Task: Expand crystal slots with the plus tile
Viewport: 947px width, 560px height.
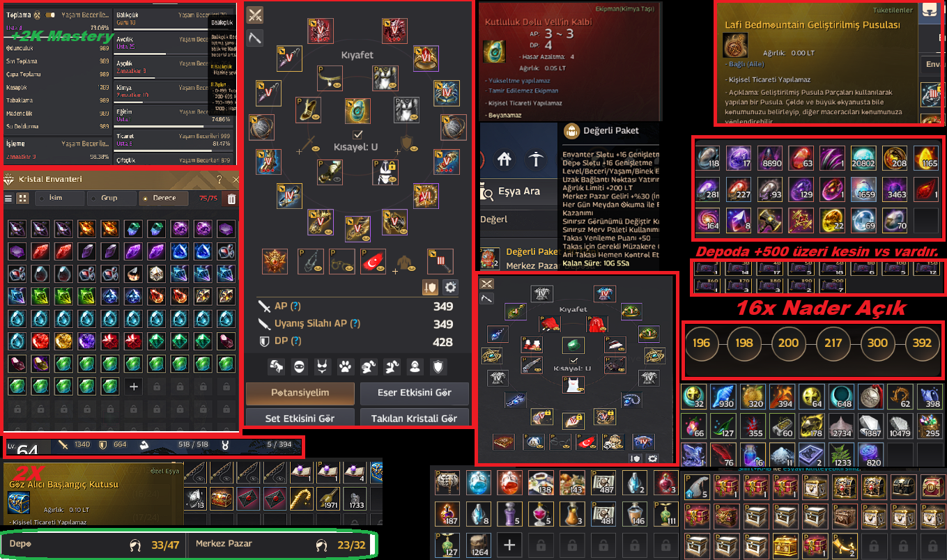Action: 134,386
